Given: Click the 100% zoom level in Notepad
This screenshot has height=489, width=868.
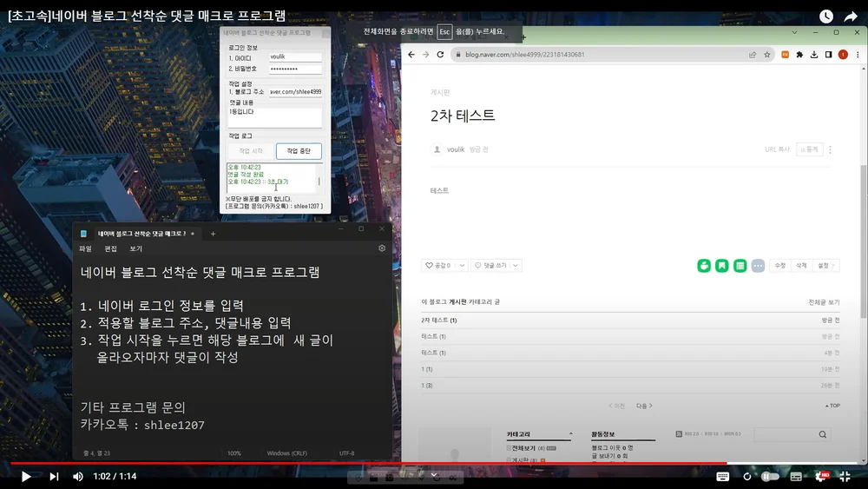Looking at the screenshot, I should (234, 453).
